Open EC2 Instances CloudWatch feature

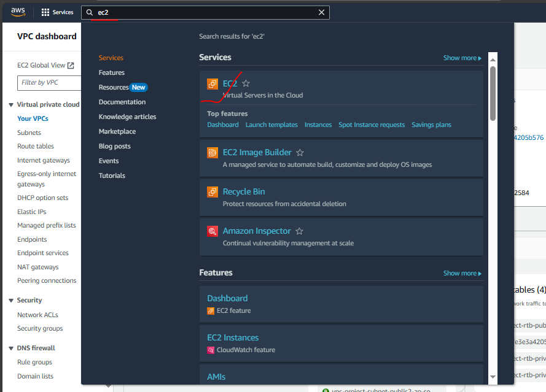233,338
